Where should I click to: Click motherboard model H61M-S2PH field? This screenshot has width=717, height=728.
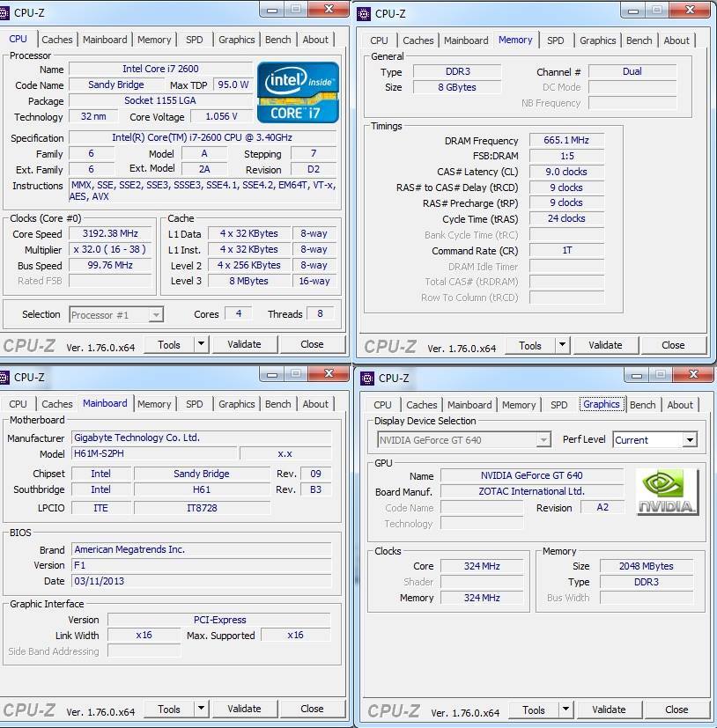[154, 453]
